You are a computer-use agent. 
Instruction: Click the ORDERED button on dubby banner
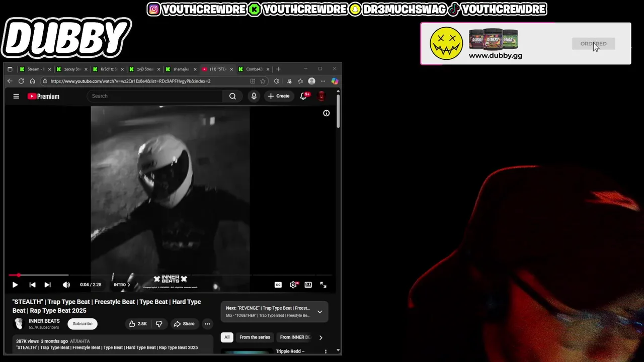click(594, 44)
